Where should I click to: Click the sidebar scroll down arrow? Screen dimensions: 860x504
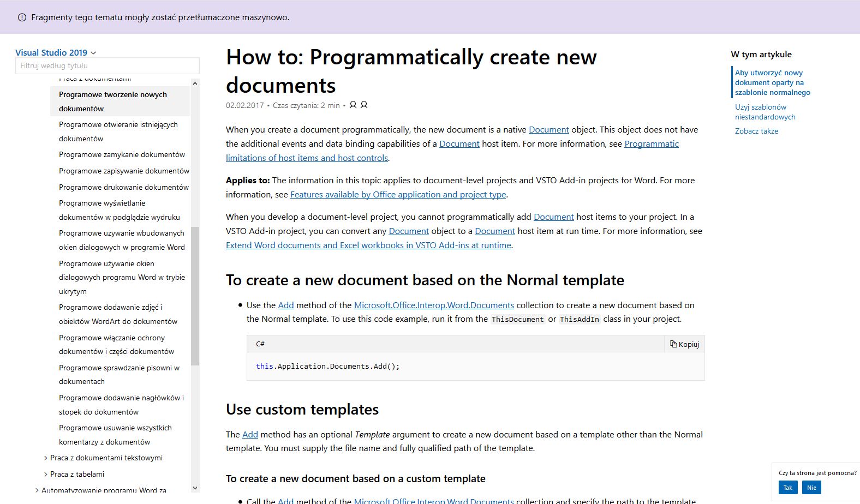coord(195,488)
